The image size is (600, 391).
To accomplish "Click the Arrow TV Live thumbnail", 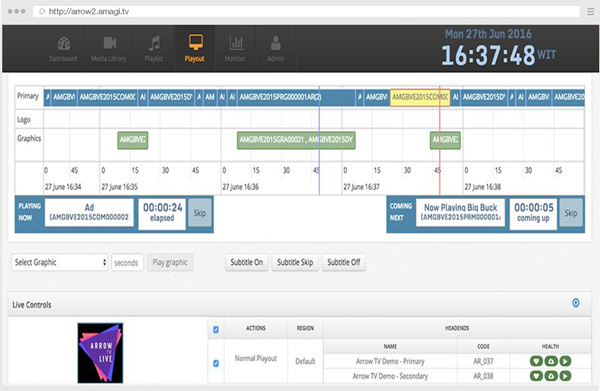I will pyautogui.click(x=100, y=353).
